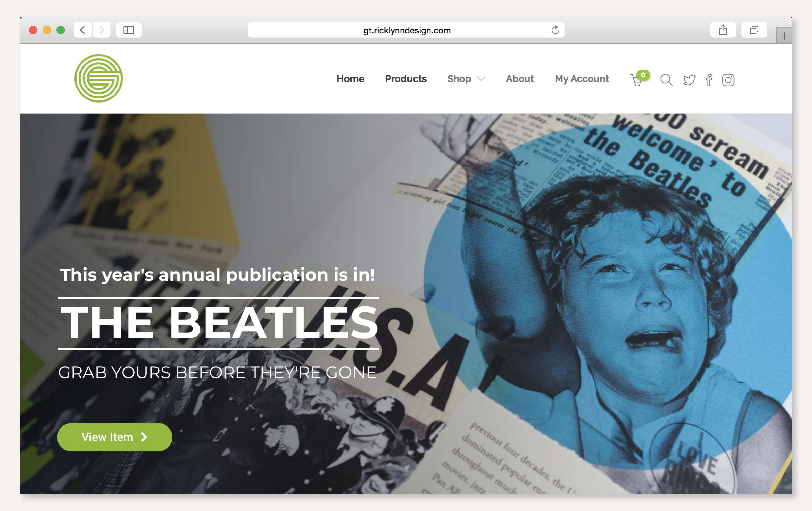Show all tabs overview button
Screen dimensions: 812x511
click(754, 30)
